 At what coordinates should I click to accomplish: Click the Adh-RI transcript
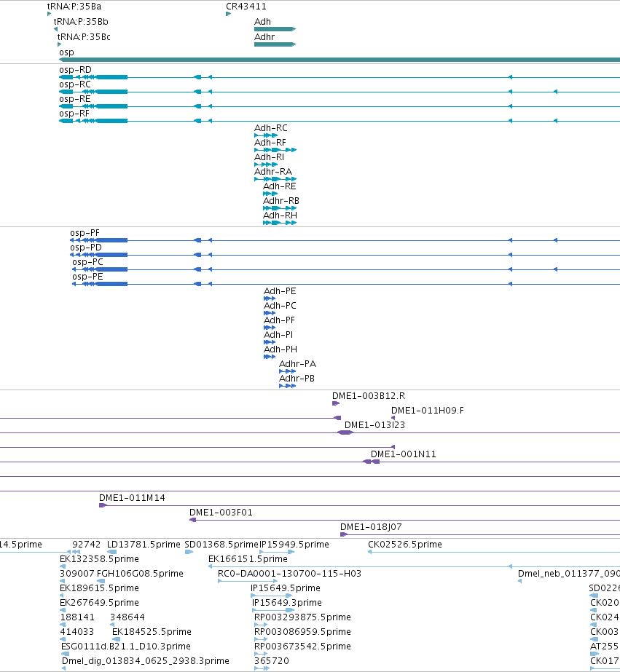click(x=266, y=165)
